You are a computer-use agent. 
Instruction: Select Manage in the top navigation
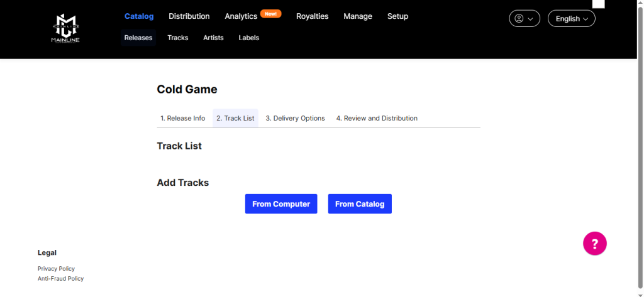tap(358, 16)
